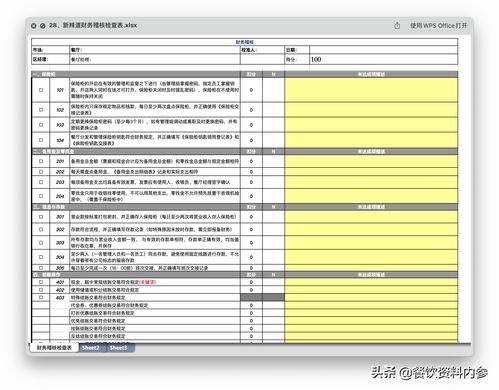The width and height of the screenshot is (499, 390).
Task: Select the 打折优惠 sub-item row text
Action: click(x=102, y=313)
